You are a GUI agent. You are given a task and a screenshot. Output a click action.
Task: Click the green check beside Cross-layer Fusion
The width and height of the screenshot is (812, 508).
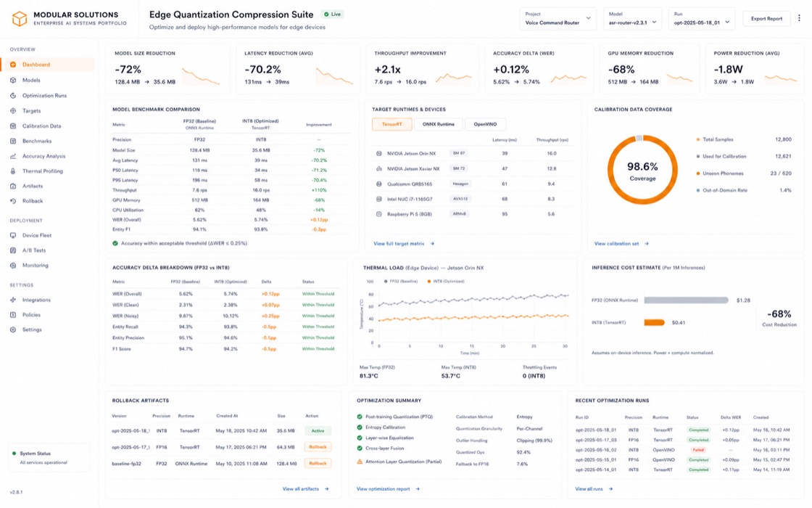click(360, 448)
